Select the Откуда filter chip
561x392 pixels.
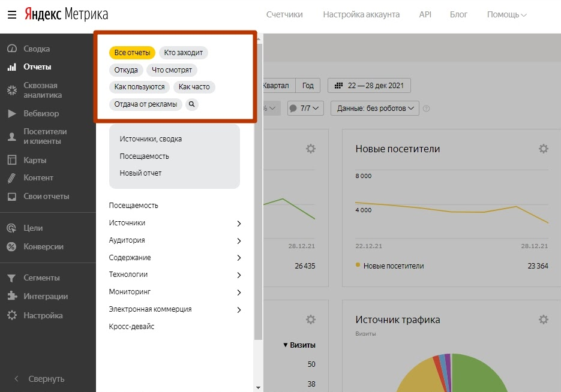pyautogui.click(x=126, y=70)
